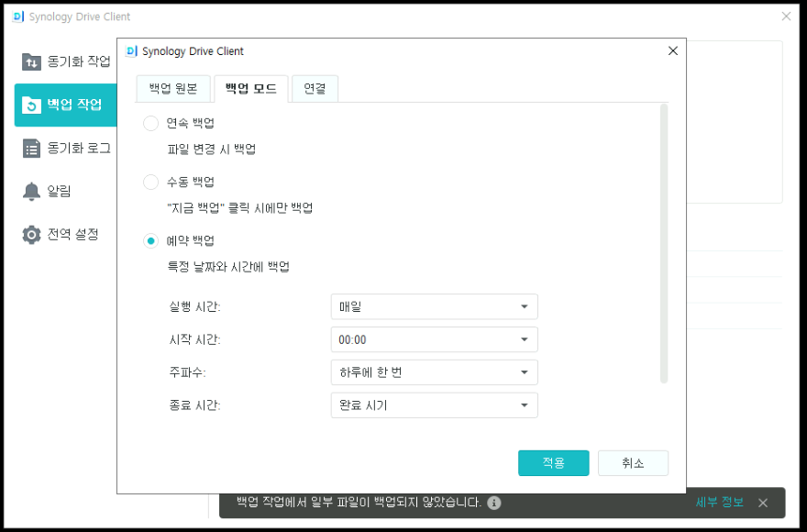The image size is (807, 532).
Task: Click the "지금 백업" 클릭 시에만 백업 description
Action: pyautogui.click(x=240, y=208)
